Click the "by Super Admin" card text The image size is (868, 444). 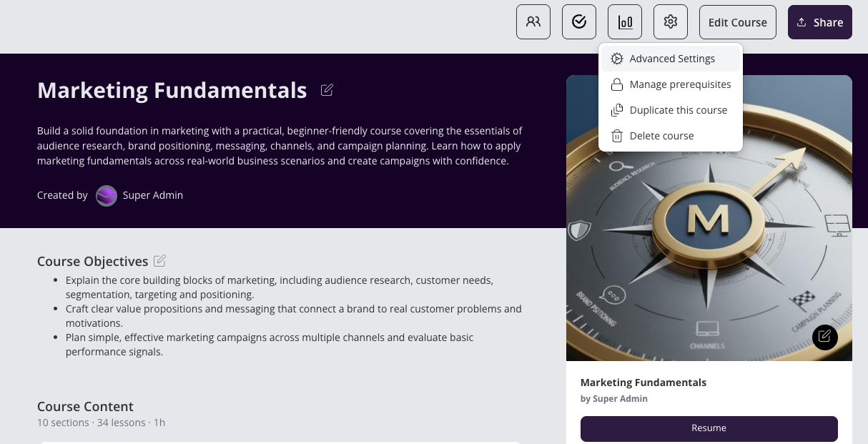pos(614,399)
